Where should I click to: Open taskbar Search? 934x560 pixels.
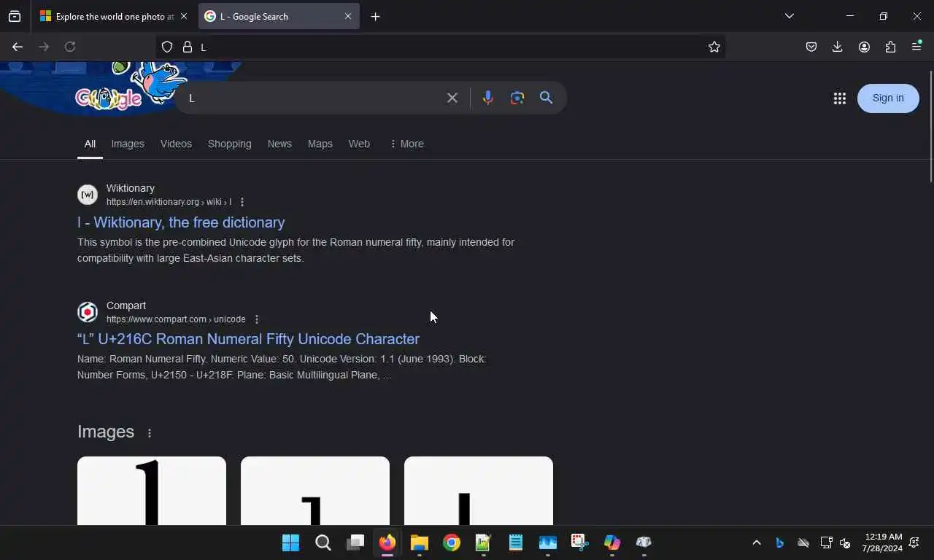(x=323, y=542)
